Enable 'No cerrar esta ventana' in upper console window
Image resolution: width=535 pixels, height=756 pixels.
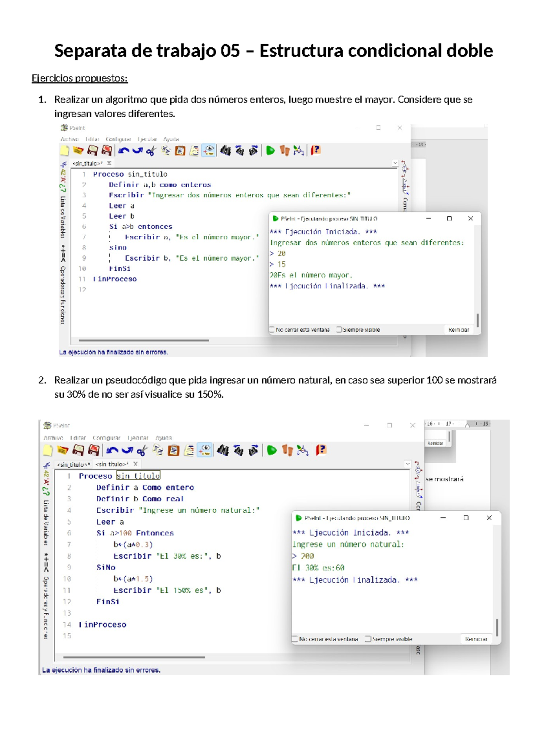pos(272,330)
